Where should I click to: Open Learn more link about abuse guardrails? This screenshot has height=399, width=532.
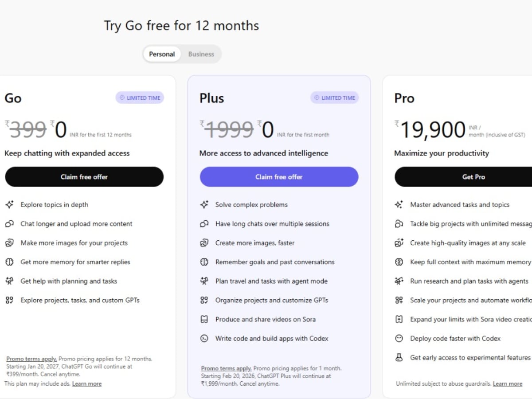(x=507, y=384)
